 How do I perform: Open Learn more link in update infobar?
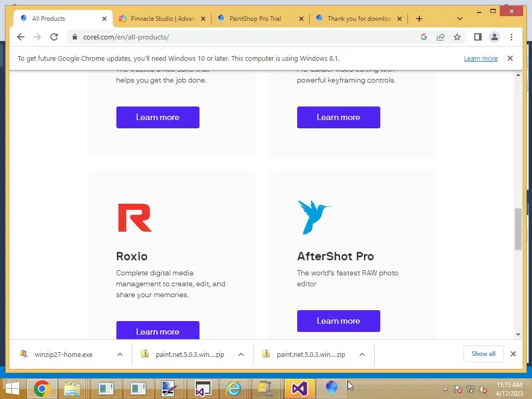coord(481,58)
